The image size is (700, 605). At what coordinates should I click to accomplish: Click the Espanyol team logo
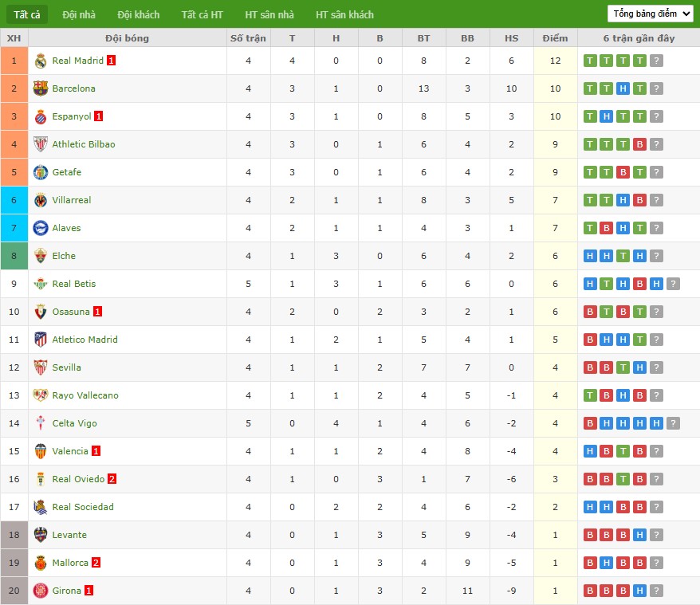pos(41,116)
